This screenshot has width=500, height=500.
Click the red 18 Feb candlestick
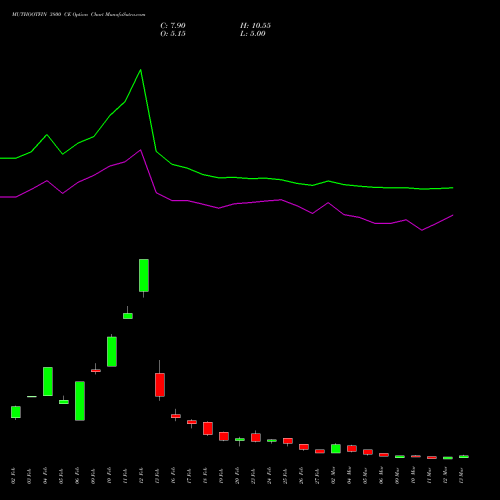click(x=208, y=428)
